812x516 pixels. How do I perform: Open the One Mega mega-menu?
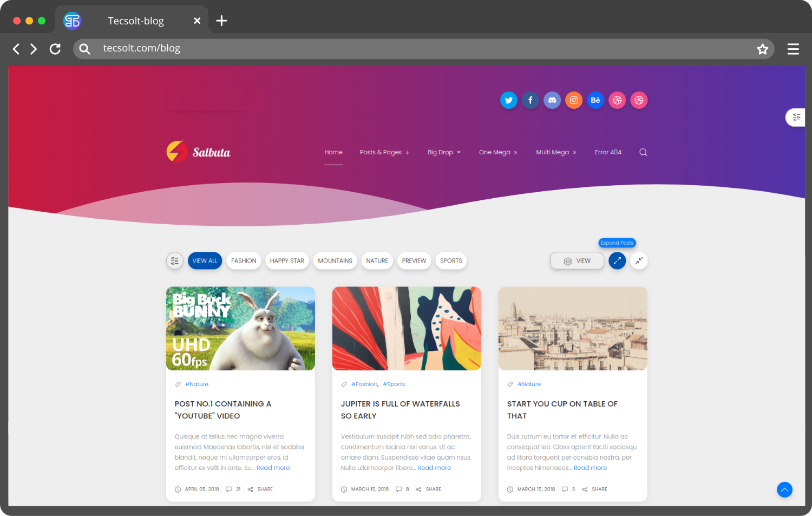[x=498, y=152]
